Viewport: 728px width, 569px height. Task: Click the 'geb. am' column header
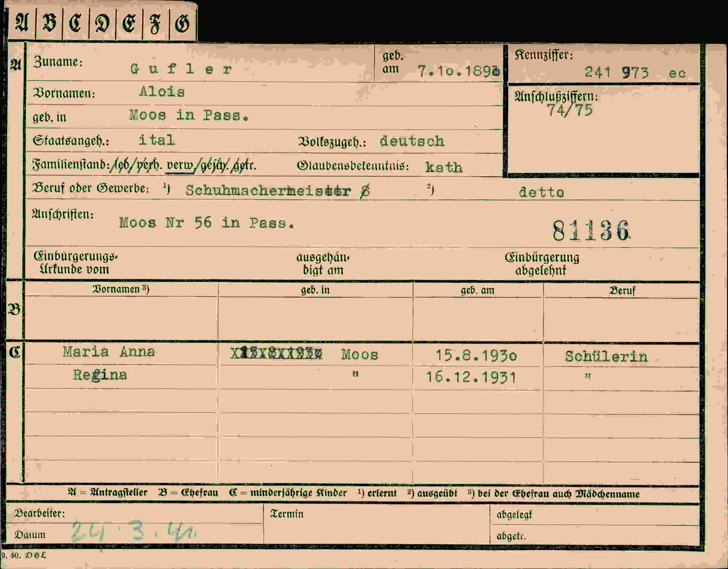pos(477,291)
